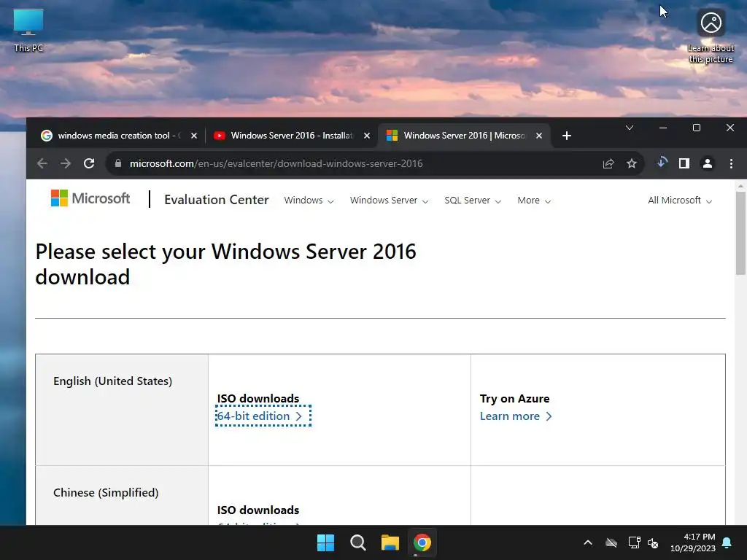Click the address bar URL
The width and height of the screenshot is (747, 560).
(x=276, y=163)
